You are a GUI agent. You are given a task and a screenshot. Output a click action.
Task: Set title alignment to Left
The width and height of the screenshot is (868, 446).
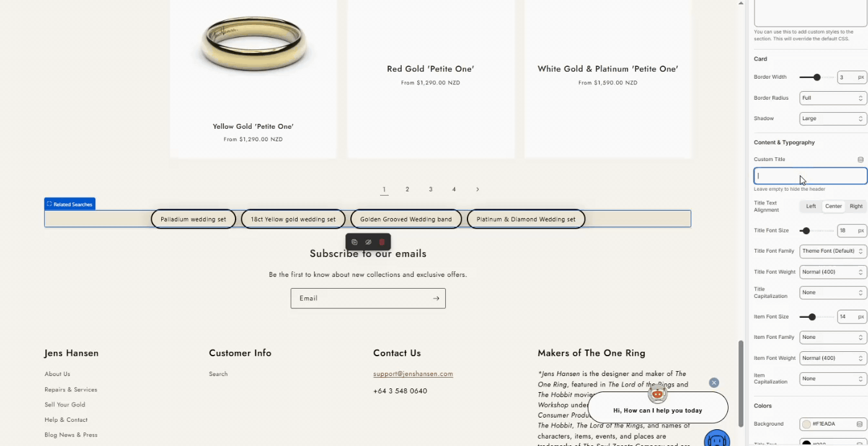pos(811,206)
